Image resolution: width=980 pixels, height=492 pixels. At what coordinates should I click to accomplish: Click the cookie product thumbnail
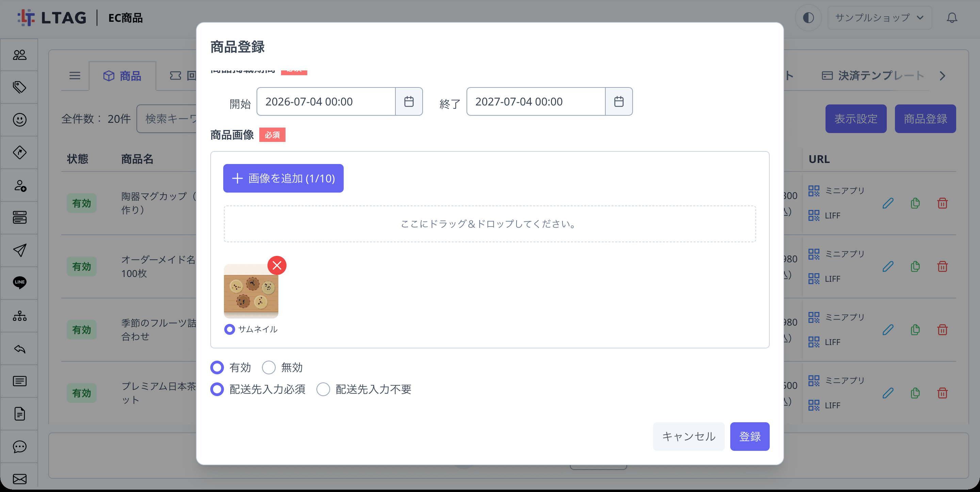tap(251, 291)
